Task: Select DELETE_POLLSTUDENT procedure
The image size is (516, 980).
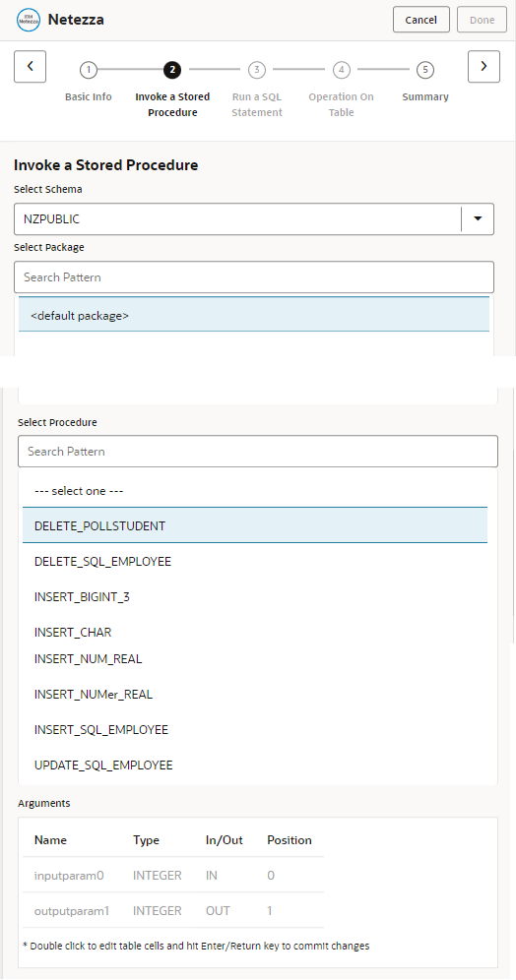Action: (255, 525)
